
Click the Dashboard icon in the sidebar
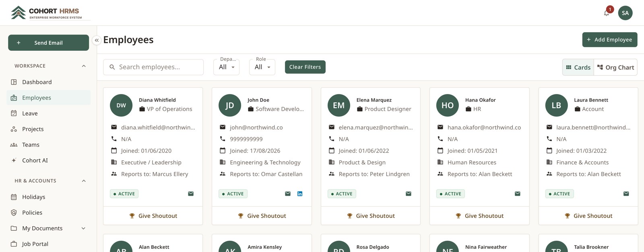14,82
